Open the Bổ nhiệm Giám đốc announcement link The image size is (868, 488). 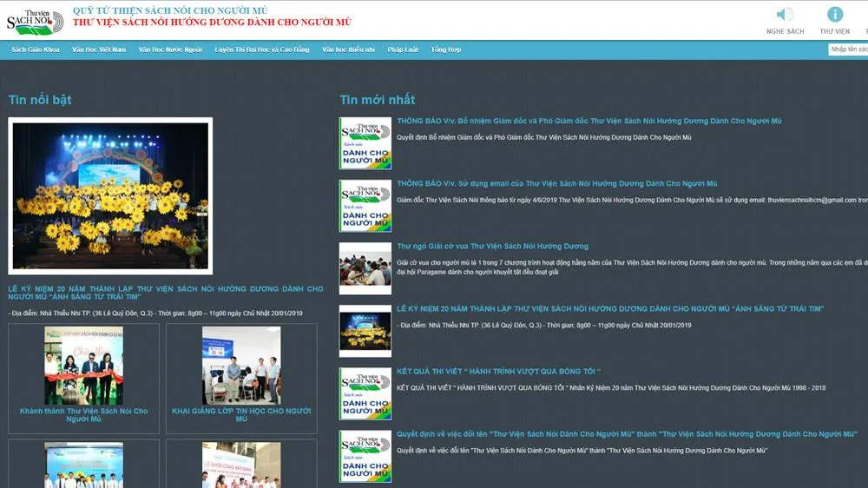pos(589,121)
